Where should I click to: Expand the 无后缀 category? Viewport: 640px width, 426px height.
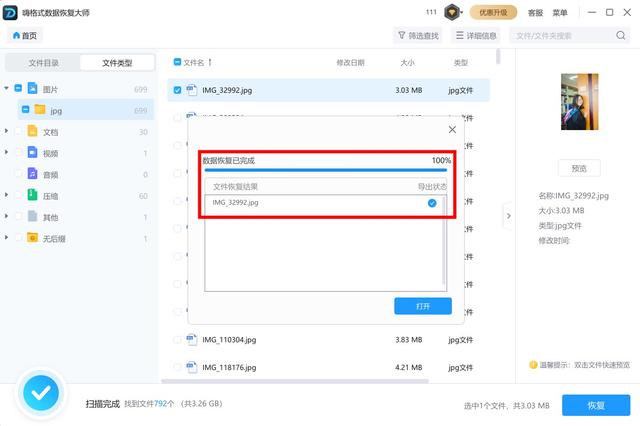tap(6, 237)
